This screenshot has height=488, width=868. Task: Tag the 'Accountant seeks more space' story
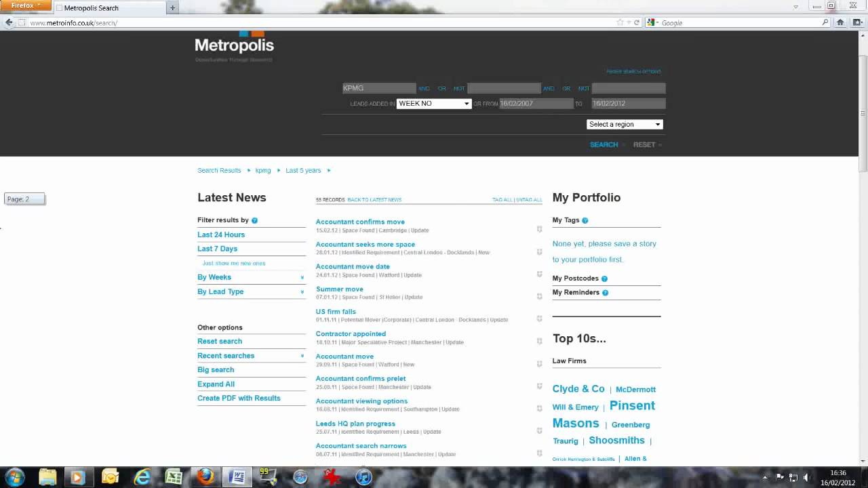(539, 251)
